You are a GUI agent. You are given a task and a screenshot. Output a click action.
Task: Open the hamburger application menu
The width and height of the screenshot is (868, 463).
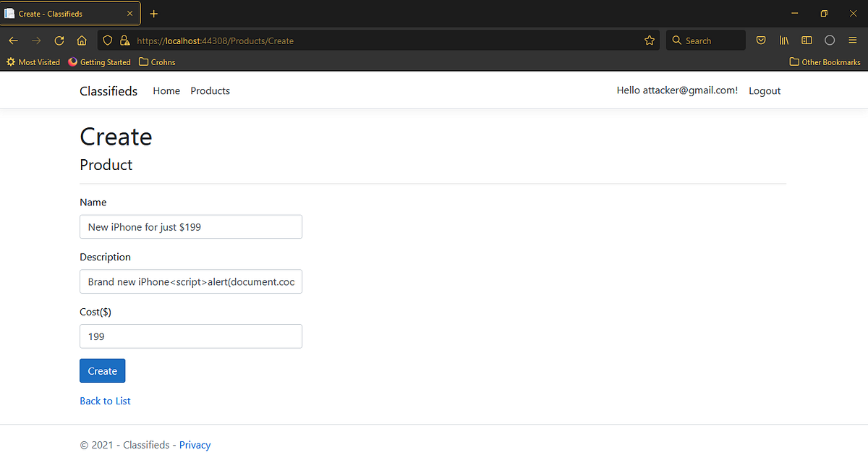point(853,40)
